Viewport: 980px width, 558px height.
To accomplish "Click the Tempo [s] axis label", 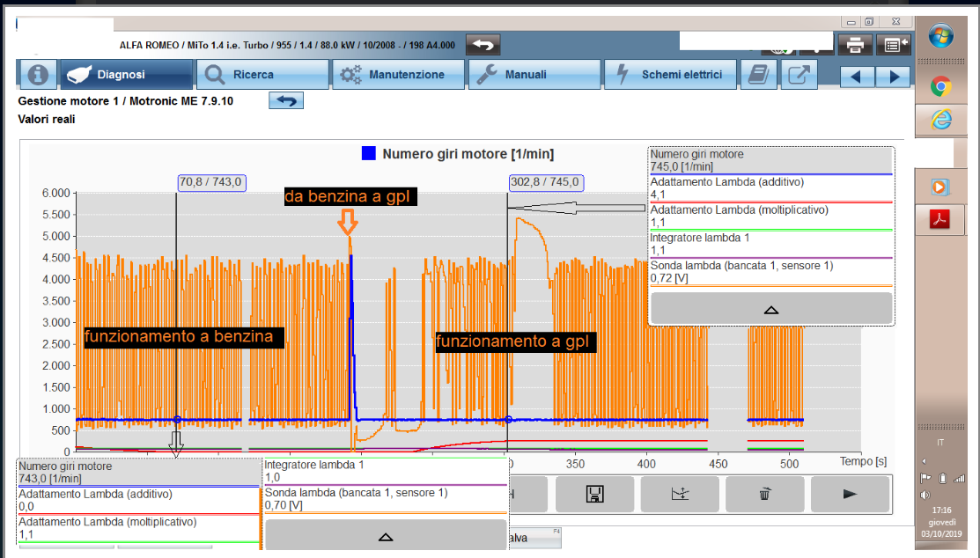I will pyautogui.click(x=863, y=461).
